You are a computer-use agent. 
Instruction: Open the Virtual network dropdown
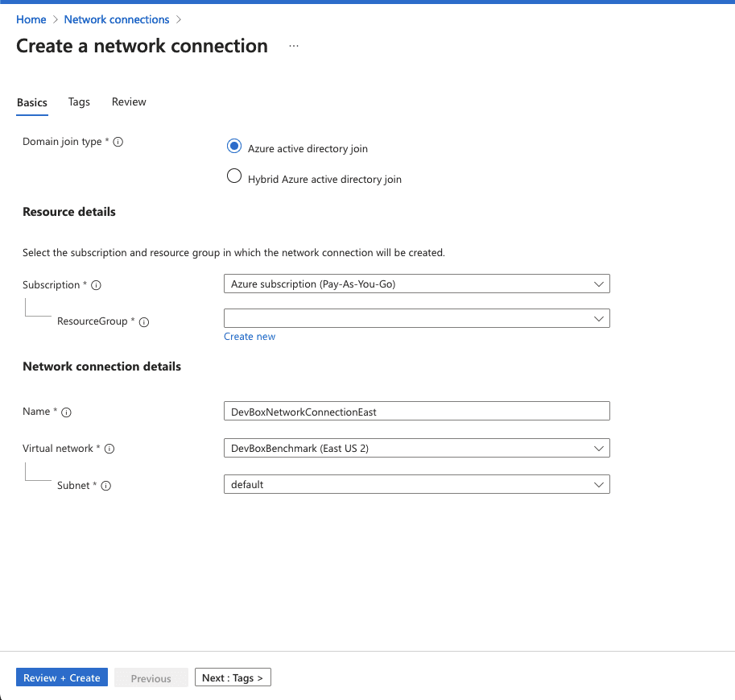(x=416, y=448)
